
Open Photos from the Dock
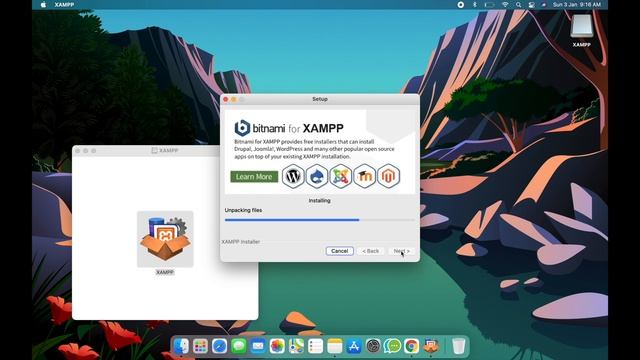click(x=277, y=346)
